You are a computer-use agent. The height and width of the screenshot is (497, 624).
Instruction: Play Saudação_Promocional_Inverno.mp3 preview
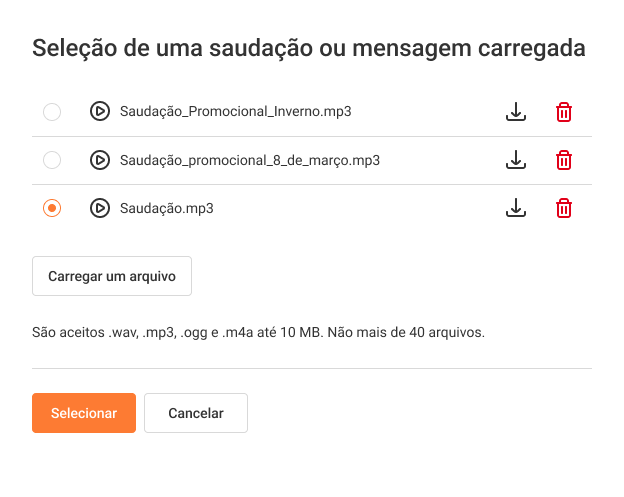pos(99,112)
